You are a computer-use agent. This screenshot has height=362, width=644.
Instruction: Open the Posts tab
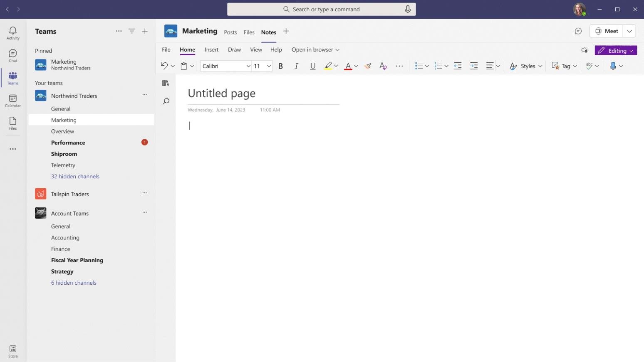[230, 32]
